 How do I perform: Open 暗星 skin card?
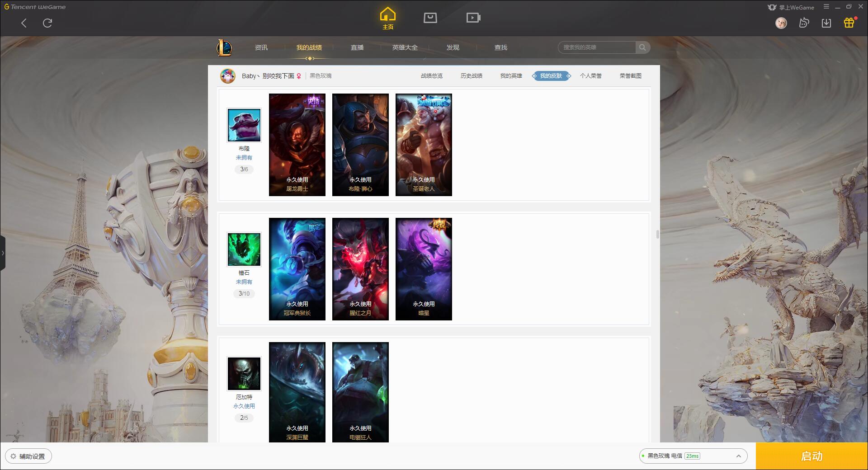coord(424,269)
